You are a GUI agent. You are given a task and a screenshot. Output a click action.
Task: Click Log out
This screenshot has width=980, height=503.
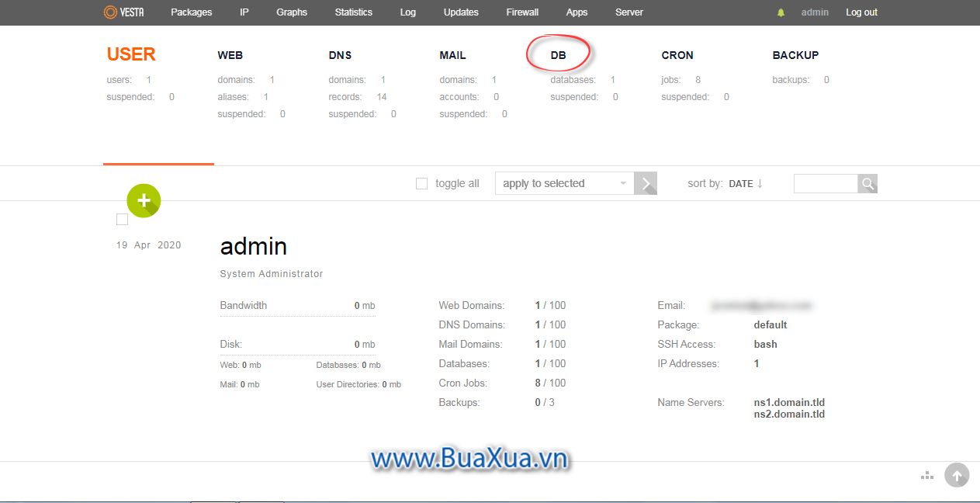pyautogui.click(x=862, y=12)
